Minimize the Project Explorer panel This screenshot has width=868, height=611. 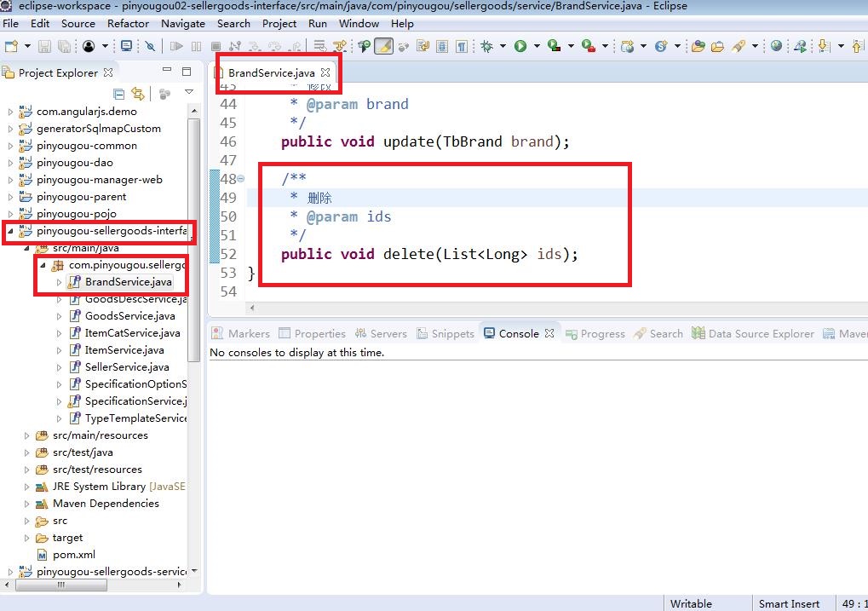click(167, 71)
